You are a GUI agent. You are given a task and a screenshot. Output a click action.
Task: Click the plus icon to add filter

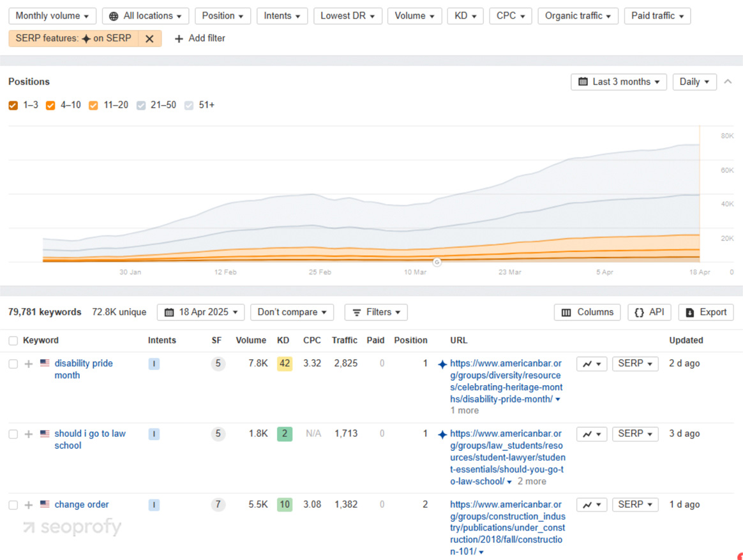click(x=179, y=39)
